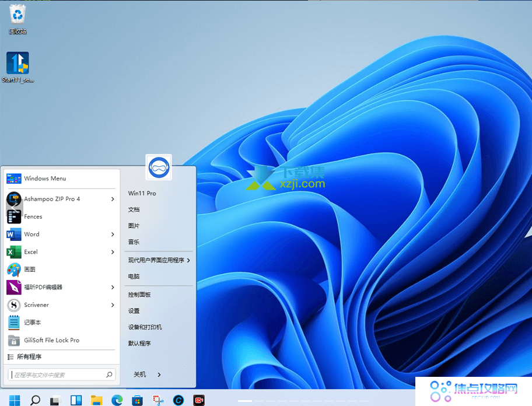Screen dimensions: 532x406
Task: Click the Windows Start button on taskbar
Action: tap(15, 400)
